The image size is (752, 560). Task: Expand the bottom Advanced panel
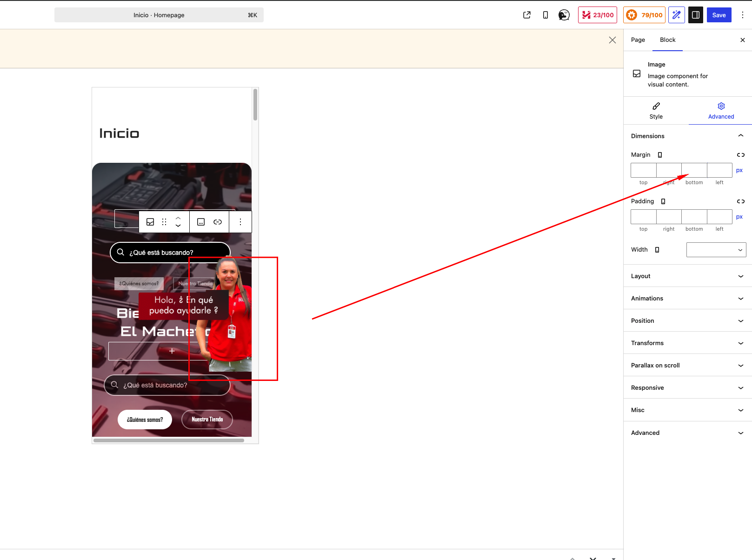pyautogui.click(x=688, y=433)
